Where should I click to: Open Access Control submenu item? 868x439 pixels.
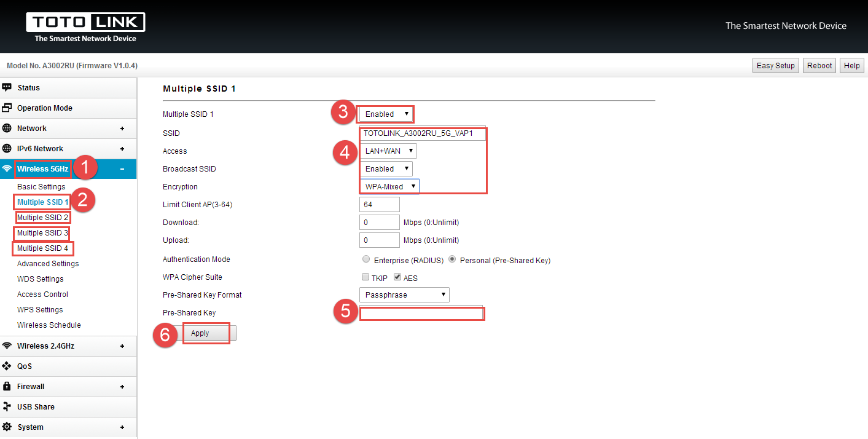[x=43, y=295]
